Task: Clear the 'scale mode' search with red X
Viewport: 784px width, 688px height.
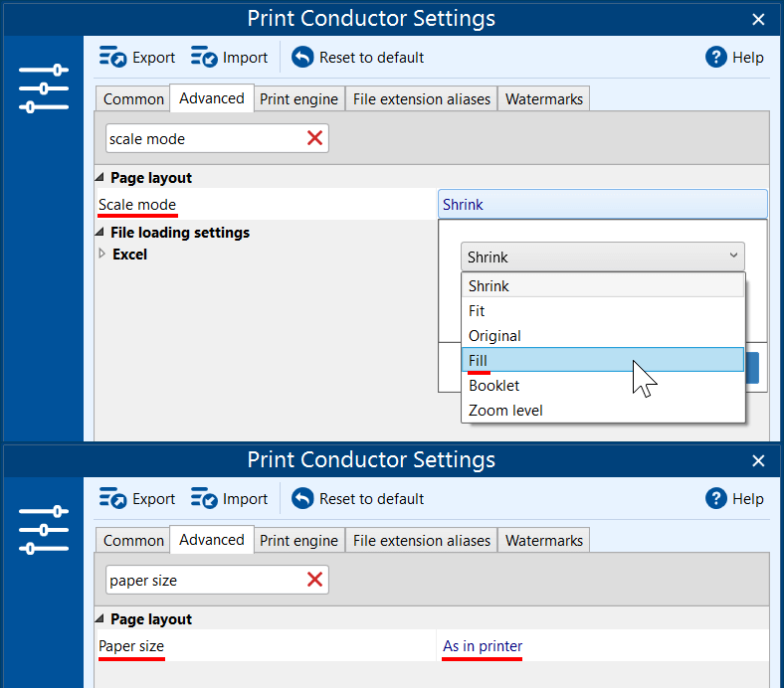Action: click(x=314, y=138)
